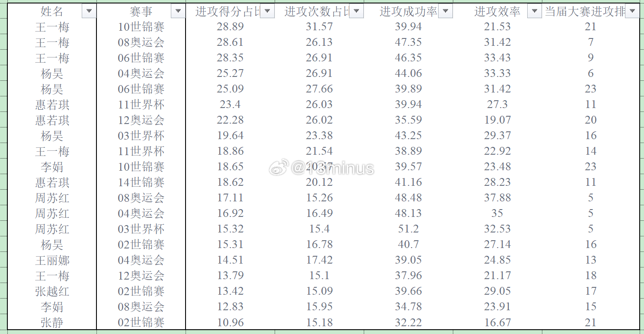Viewport: 644px width, 334px height.
Task: Click success rate value 44.06
Action: pos(408,73)
